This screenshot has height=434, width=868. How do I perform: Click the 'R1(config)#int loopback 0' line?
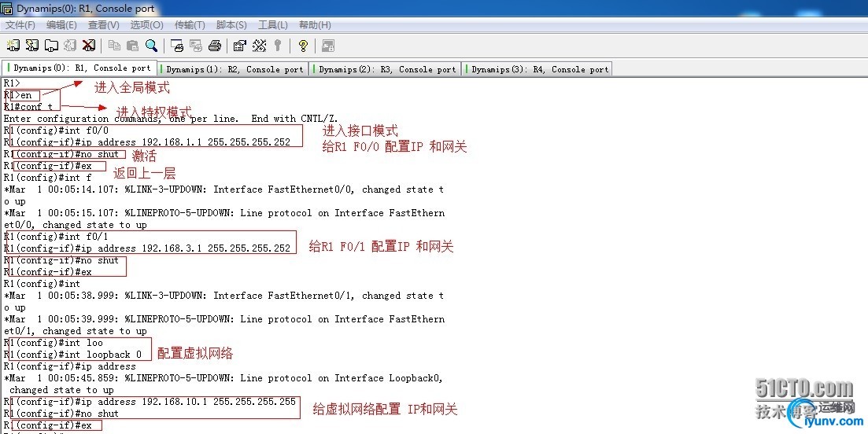point(72,355)
